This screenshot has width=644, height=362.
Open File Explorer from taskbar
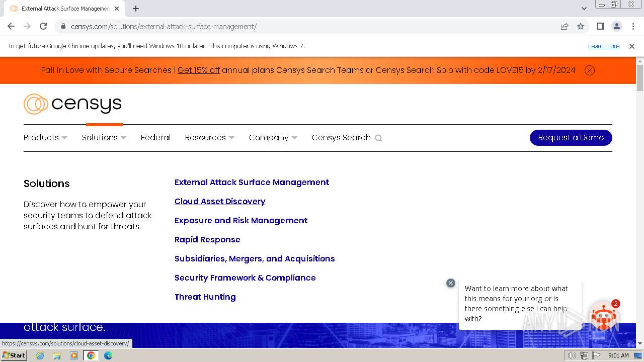[x=57, y=355]
